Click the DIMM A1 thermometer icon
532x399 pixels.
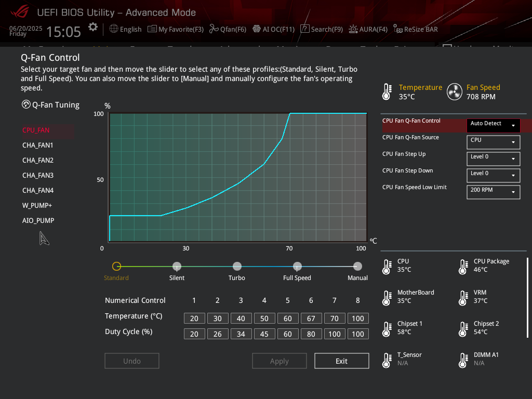pyautogui.click(x=463, y=361)
